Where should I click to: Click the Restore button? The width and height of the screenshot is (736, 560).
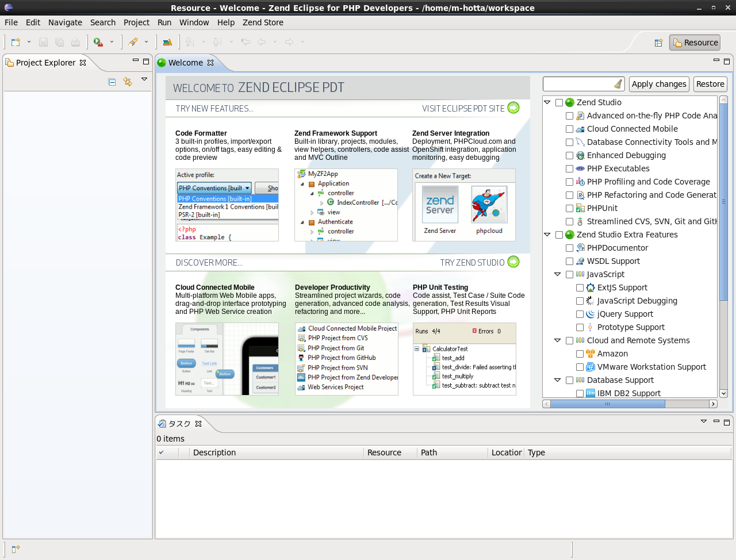(710, 84)
